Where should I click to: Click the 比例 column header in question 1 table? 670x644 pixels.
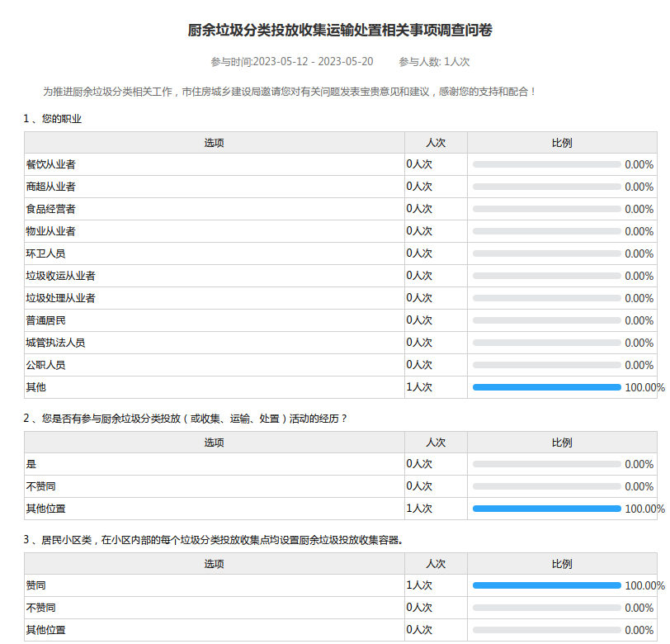562,143
